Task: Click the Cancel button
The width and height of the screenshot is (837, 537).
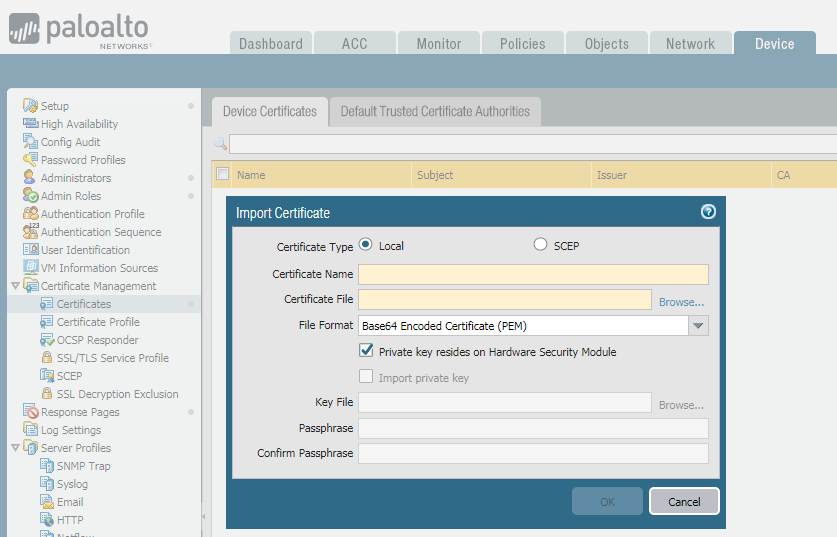Action: (x=684, y=501)
